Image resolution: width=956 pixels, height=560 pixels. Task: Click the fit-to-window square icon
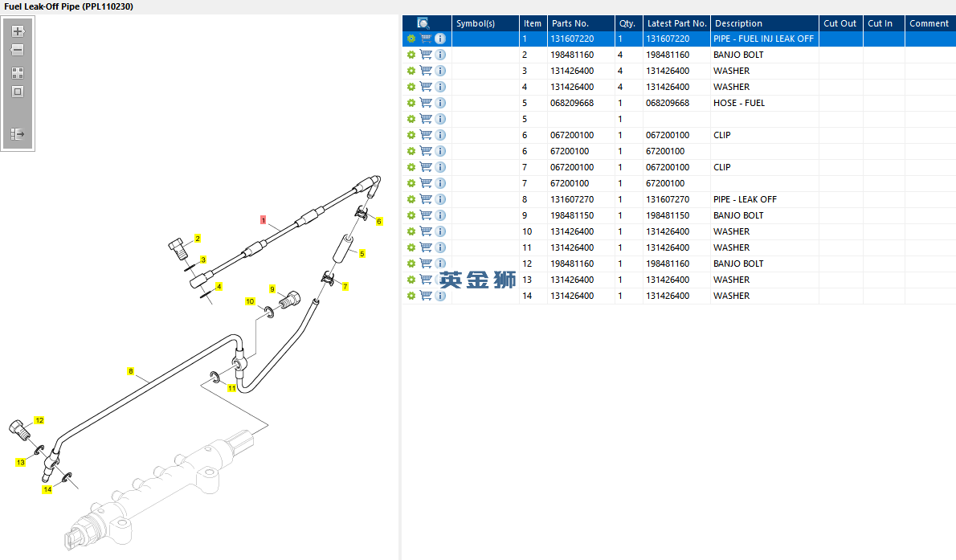pyautogui.click(x=18, y=92)
